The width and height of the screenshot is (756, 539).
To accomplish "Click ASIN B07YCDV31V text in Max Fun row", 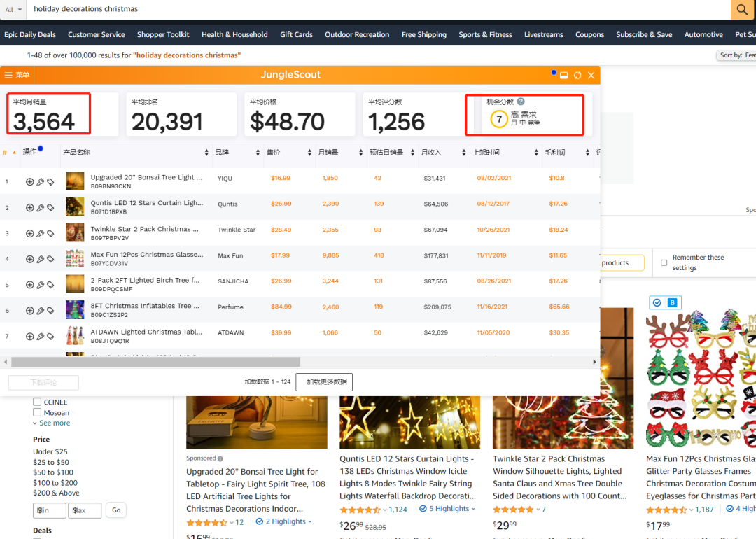I will point(109,264).
